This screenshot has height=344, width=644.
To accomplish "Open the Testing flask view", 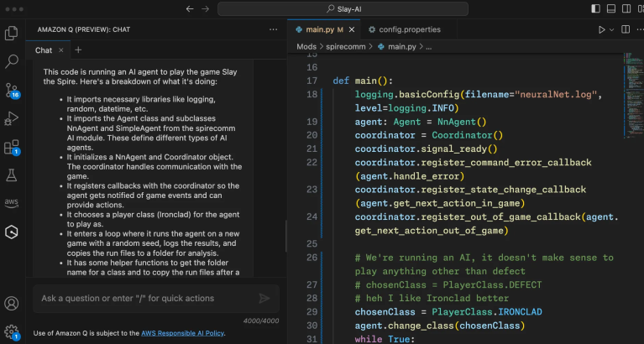I will 12,175.
